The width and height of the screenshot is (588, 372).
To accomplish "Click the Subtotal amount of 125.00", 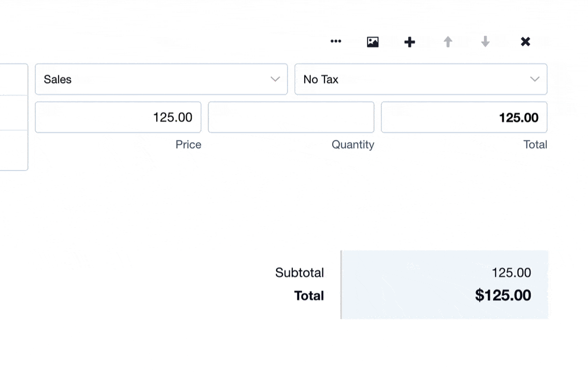I will coord(511,273).
